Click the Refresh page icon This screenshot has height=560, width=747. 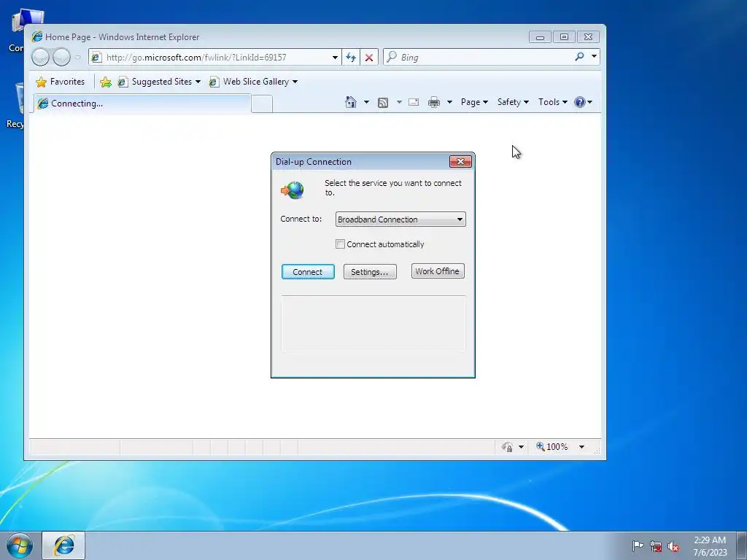[351, 57]
